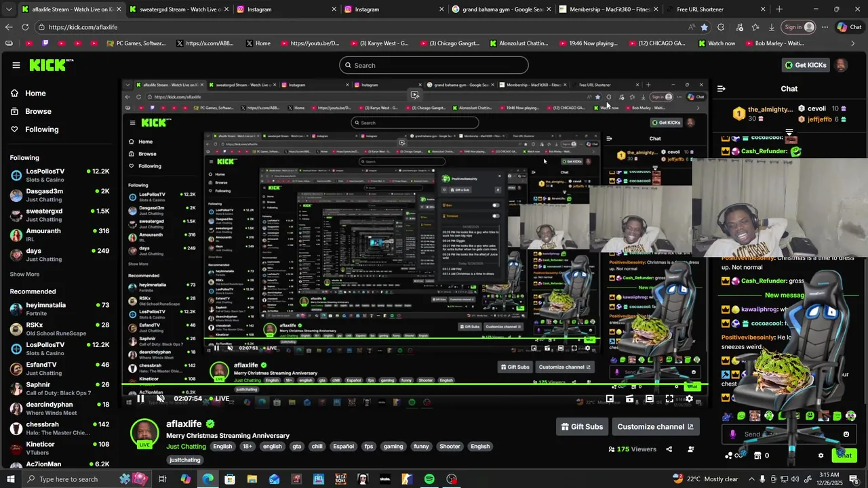
Task: Open the browser downloads icon
Action: coord(772,27)
